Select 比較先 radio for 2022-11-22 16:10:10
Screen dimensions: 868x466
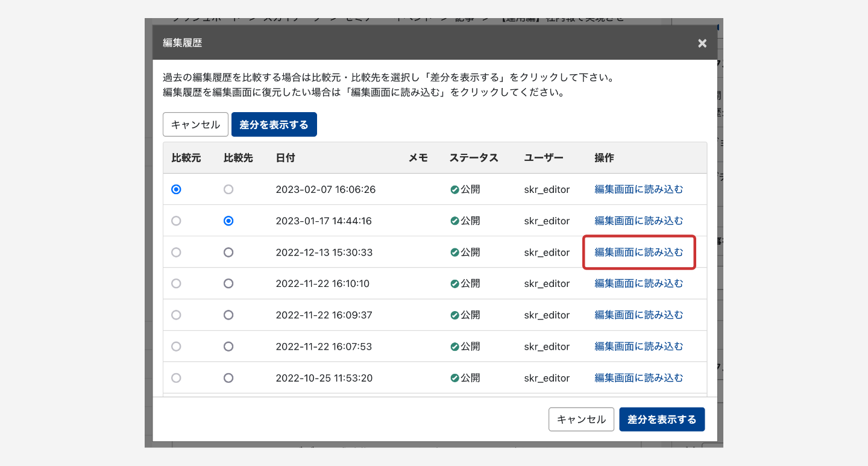(x=228, y=283)
